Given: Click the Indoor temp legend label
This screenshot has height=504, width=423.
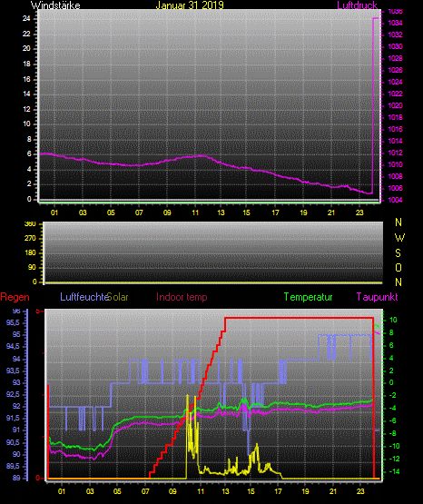Looking at the screenshot, I should 182,297.
